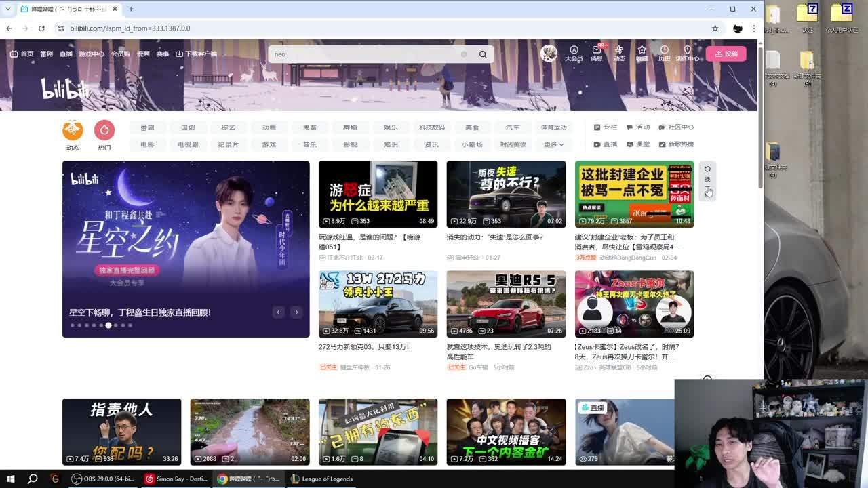The width and height of the screenshot is (868, 488).
Task: Bookmark this page with the star icon
Action: coord(715,28)
